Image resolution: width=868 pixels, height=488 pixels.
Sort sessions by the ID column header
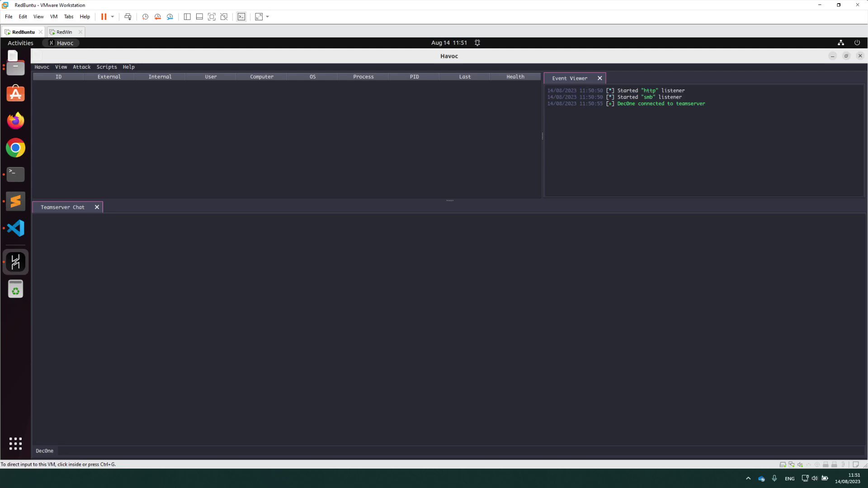tap(58, 77)
